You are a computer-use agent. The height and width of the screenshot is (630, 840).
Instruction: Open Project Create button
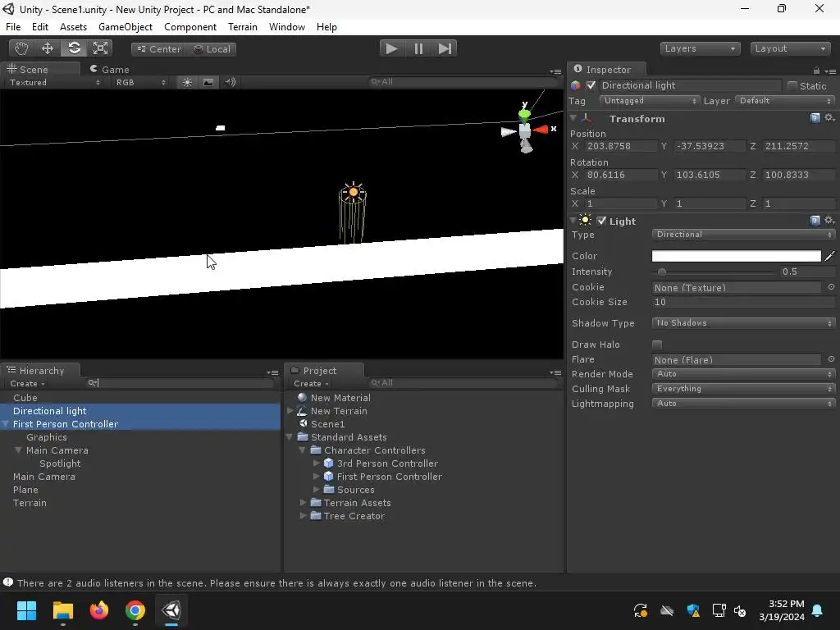point(311,384)
